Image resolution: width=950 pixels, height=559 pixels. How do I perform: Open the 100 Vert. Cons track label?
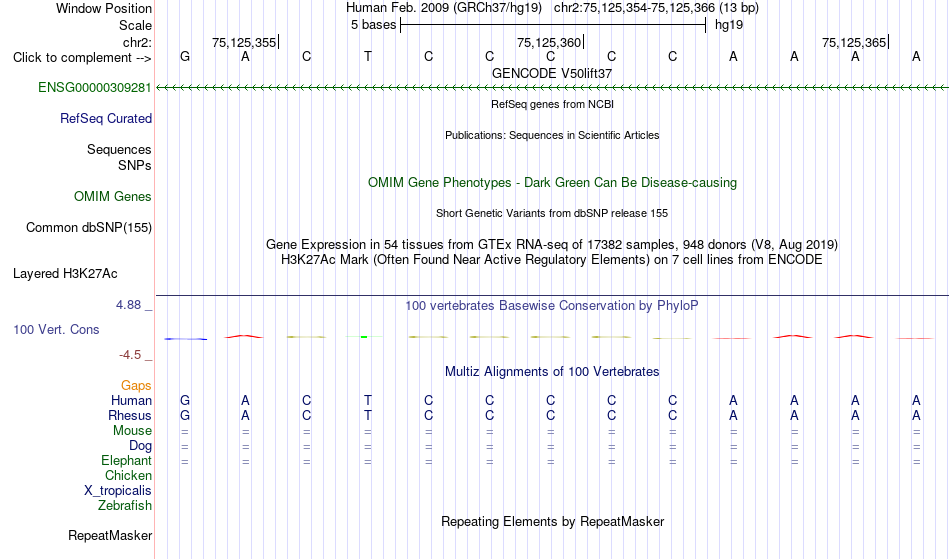56,329
